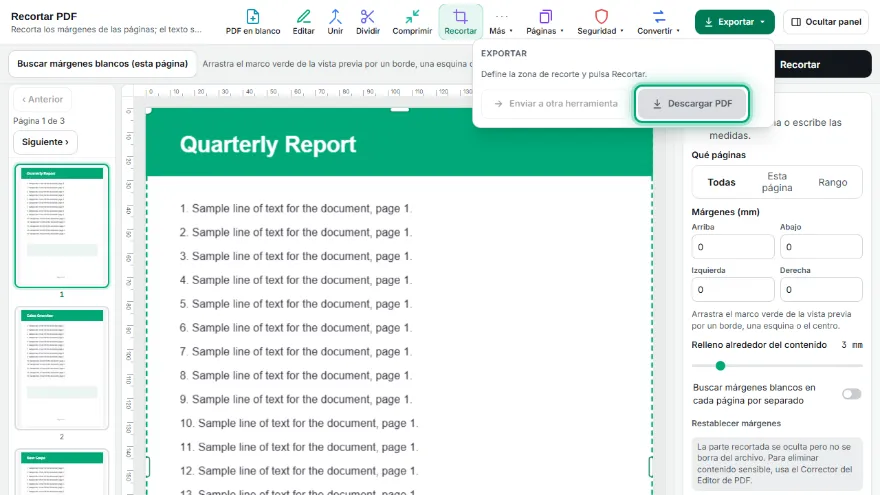
Task: Toggle per-page white margin search switch
Action: [851, 394]
